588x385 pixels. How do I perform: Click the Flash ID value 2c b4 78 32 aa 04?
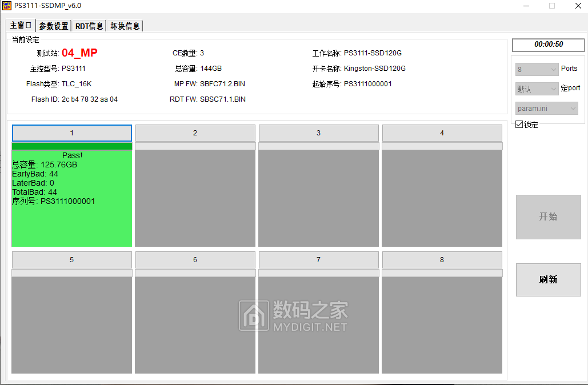pos(90,99)
